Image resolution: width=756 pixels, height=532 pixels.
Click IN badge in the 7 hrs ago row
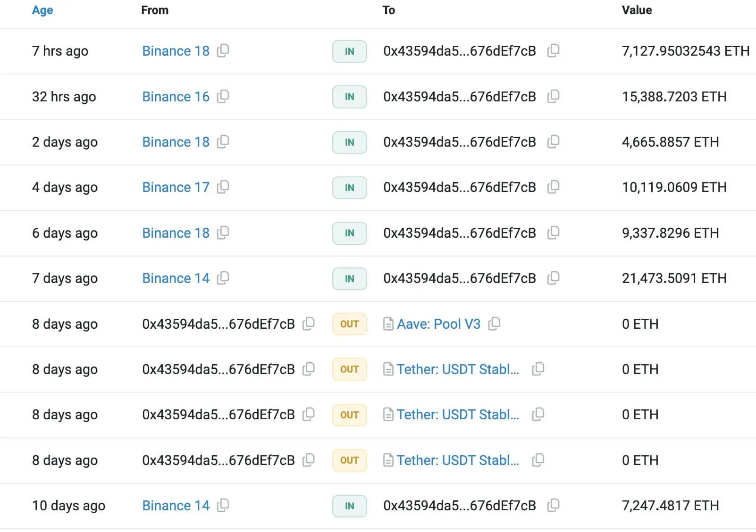[x=349, y=51]
